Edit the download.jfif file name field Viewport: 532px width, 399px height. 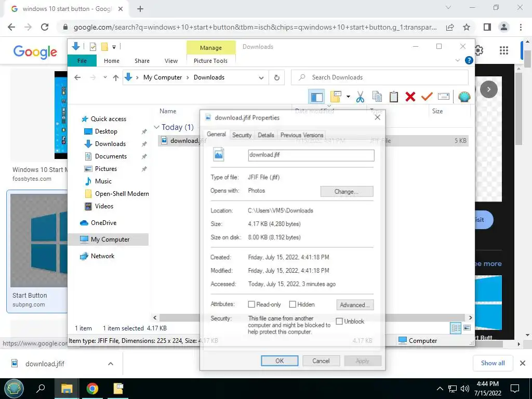tap(311, 155)
